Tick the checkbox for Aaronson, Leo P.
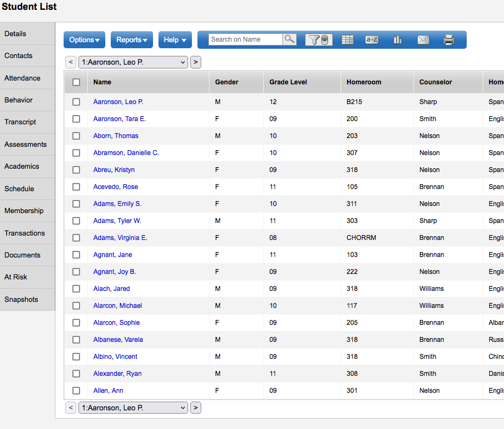The width and height of the screenshot is (504, 429). pyautogui.click(x=76, y=102)
